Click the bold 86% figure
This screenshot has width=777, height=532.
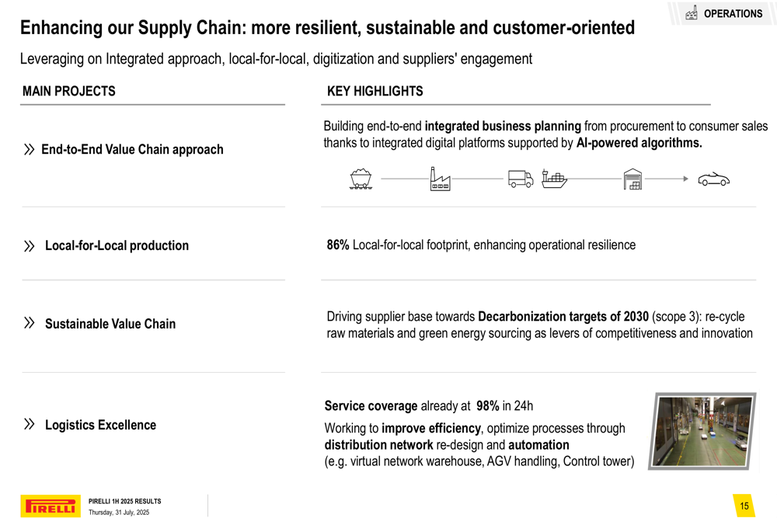coord(338,245)
